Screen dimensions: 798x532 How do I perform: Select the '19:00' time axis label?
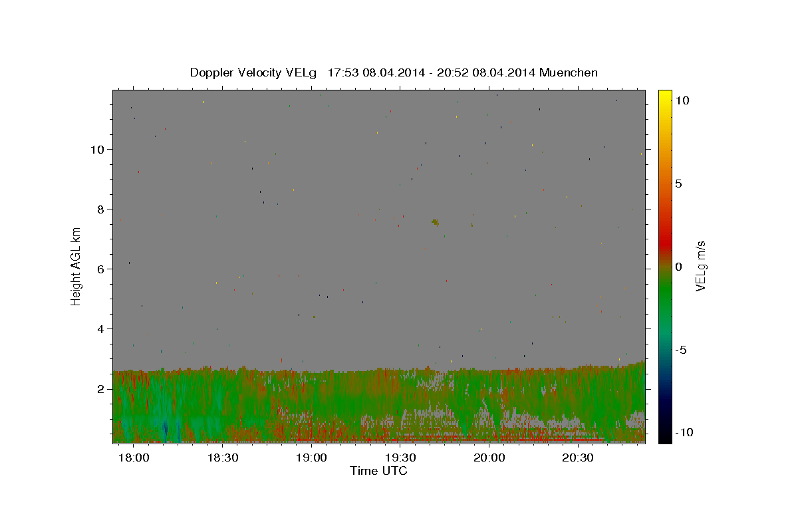pyautogui.click(x=312, y=458)
